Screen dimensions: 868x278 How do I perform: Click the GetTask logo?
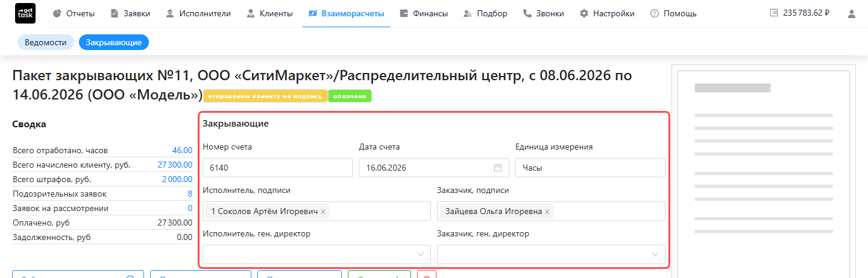(25, 13)
